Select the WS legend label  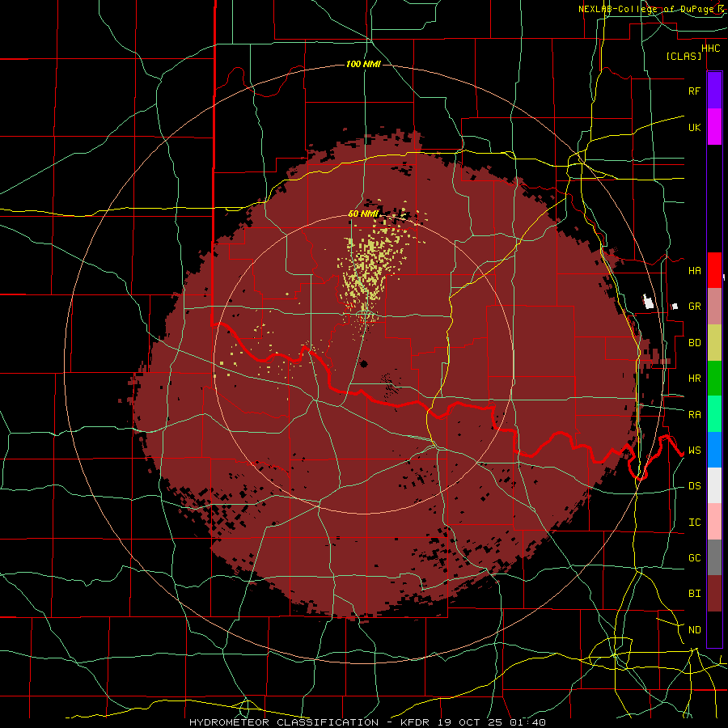(694, 451)
